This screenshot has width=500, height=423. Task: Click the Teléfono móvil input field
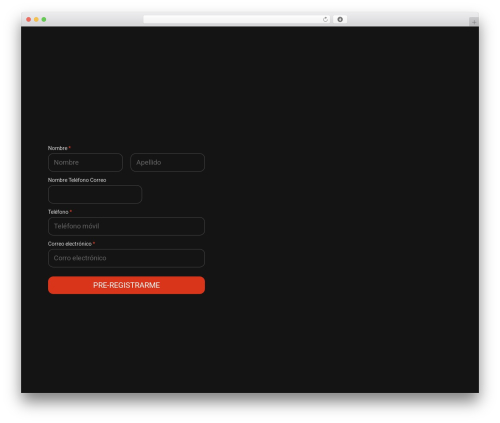coord(126,226)
